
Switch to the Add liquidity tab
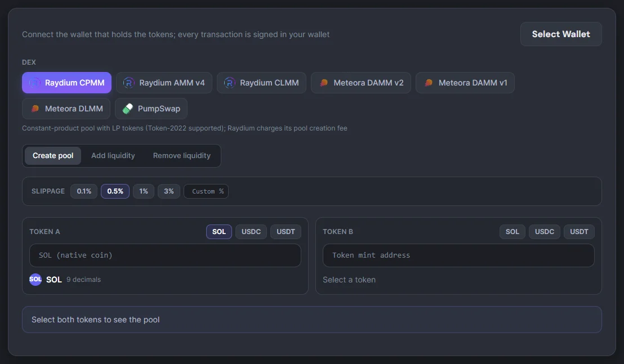(113, 156)
